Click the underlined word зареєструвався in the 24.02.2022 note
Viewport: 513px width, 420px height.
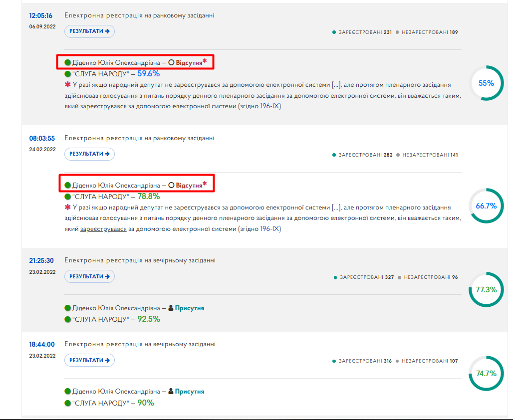point(103,229)
